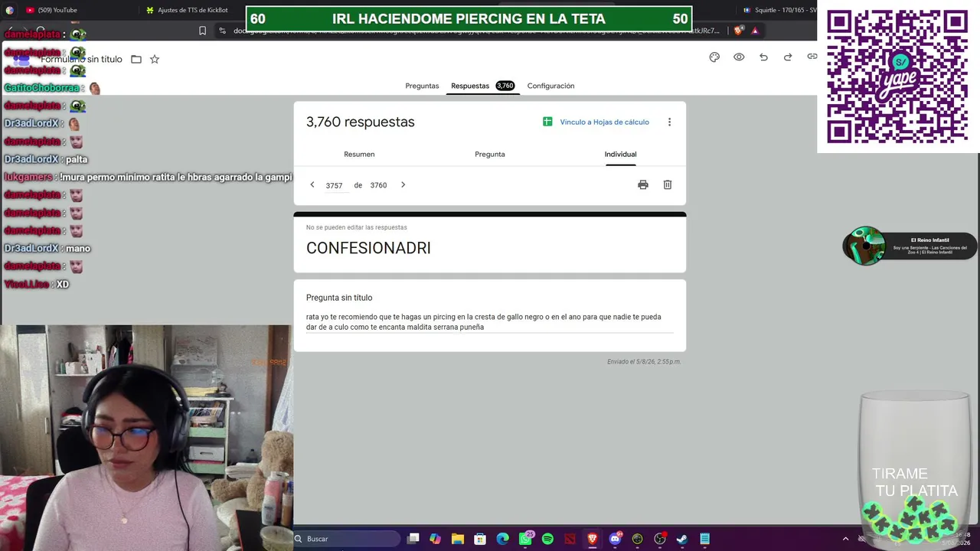980x551 pixels.
Task: Print this individual response
Action: point(643,185)
